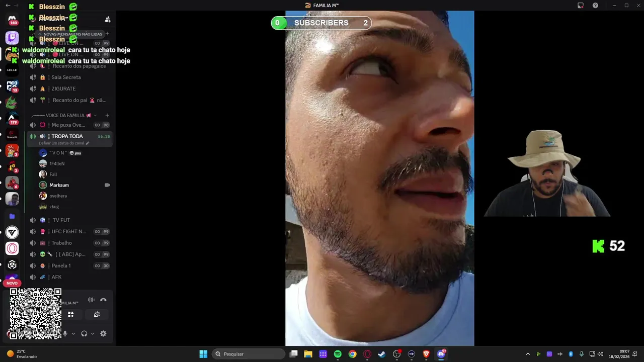Open Bluetooth icon in system tray
Image resolution: width=644 pixels, height=362 pixels.
(x=571, y=354)
